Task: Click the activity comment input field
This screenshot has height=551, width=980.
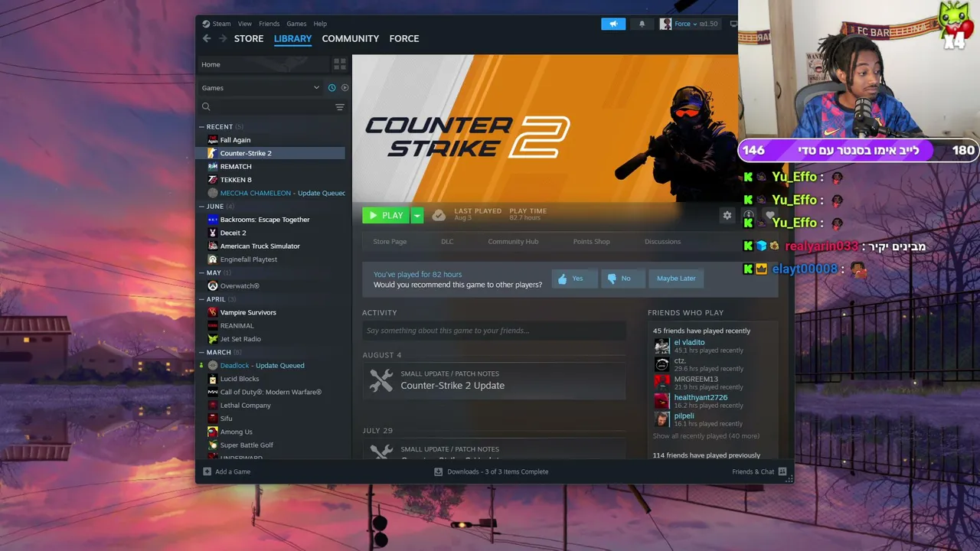Action: 494,331
